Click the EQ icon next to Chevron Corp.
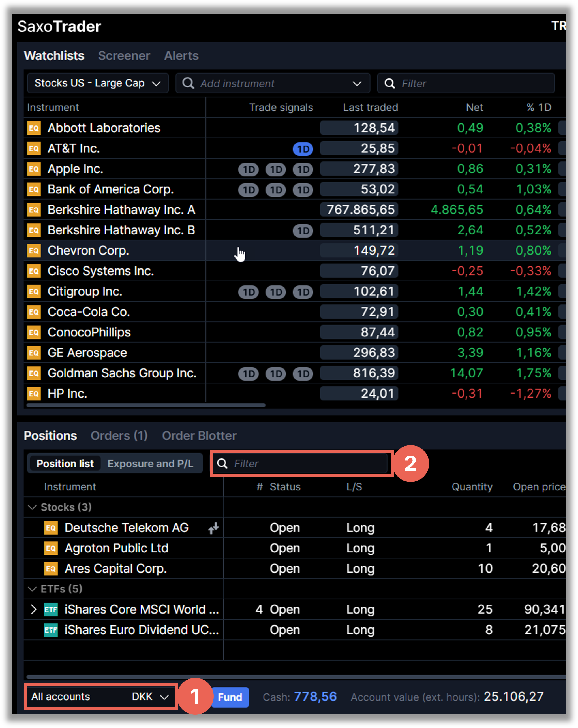The height and width of the screenshot is (728, 578). [34, 251]
